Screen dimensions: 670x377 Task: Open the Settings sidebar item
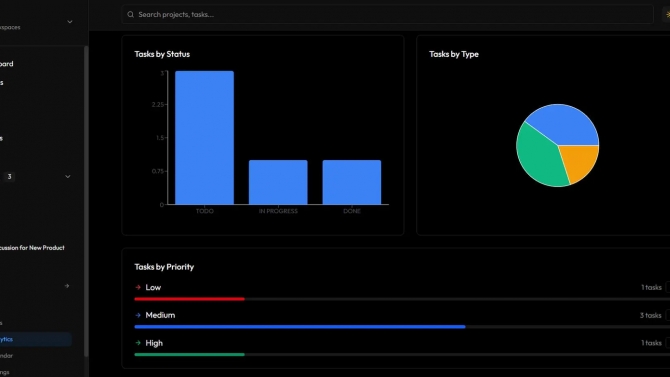[5, 372]
